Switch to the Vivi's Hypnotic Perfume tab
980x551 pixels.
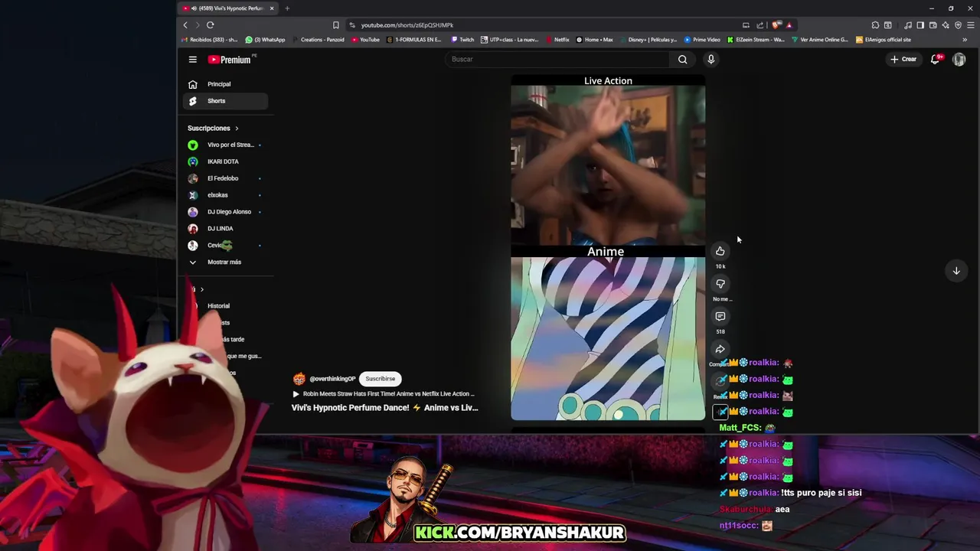coord(227,8)
